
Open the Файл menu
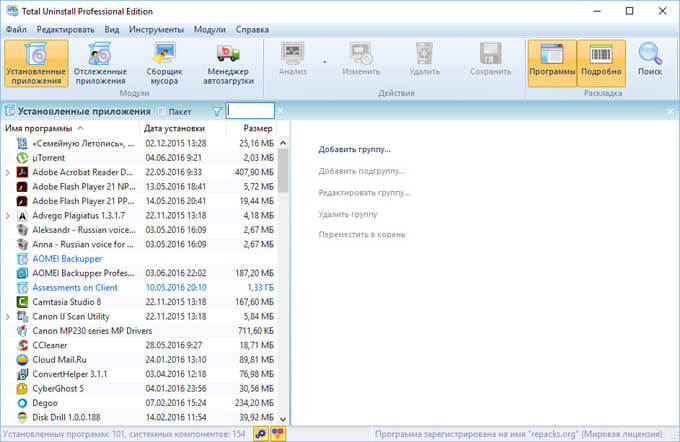pos(16,29)
